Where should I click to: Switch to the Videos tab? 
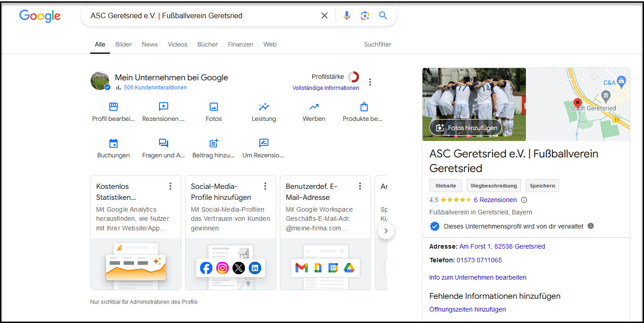(177, 44)
